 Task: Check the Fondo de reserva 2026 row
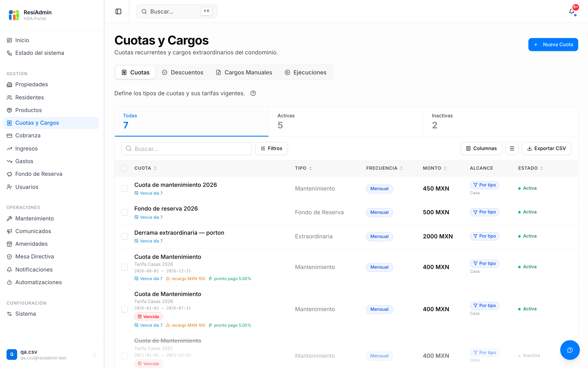124,212
